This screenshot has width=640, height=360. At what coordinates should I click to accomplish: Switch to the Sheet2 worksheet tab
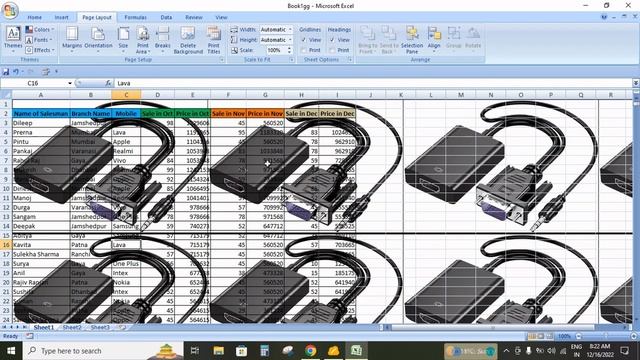tap(72, 327)
